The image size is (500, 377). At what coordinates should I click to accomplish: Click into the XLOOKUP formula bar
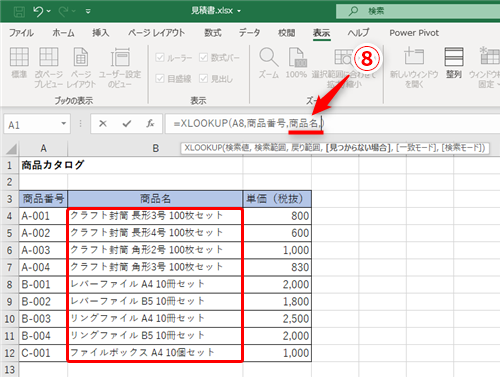tap(333, 124)
